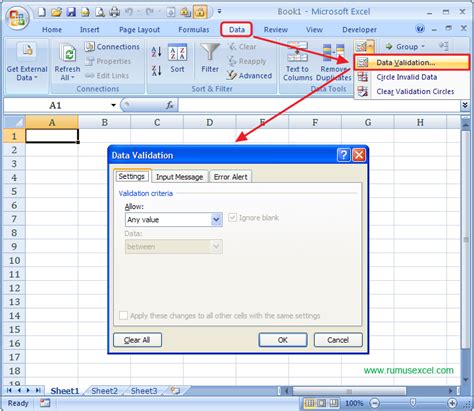Expand the Name Box dropdown arrow
This screenshot has height=411, width=474.
pos(113,105)
